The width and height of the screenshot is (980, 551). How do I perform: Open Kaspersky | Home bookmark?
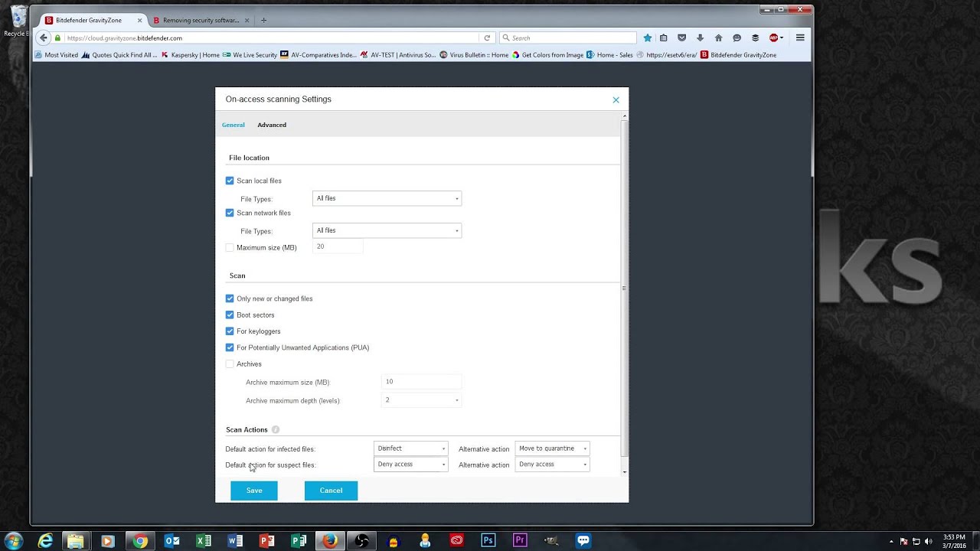[191, 55]
